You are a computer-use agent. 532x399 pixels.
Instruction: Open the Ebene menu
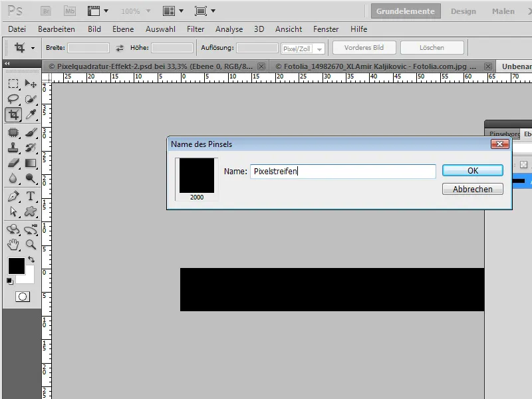pos(123,29)
